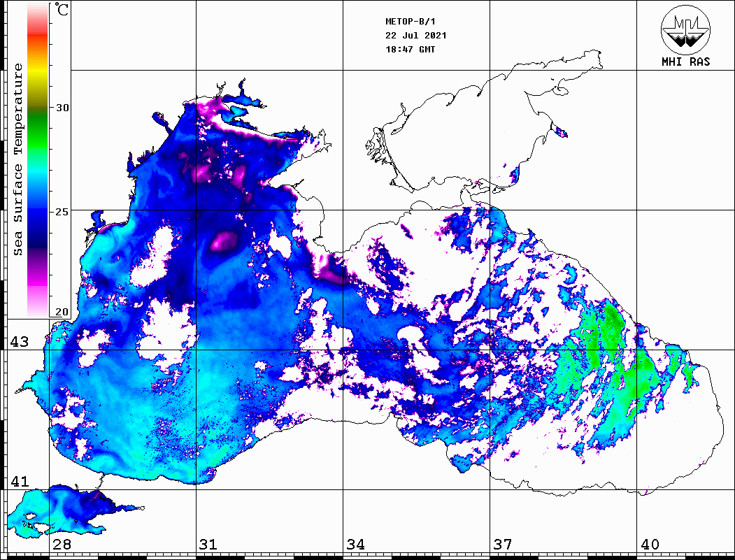The image size is (735, 560).
Task: Click the latitude label 41
Action: click(19, 482)
